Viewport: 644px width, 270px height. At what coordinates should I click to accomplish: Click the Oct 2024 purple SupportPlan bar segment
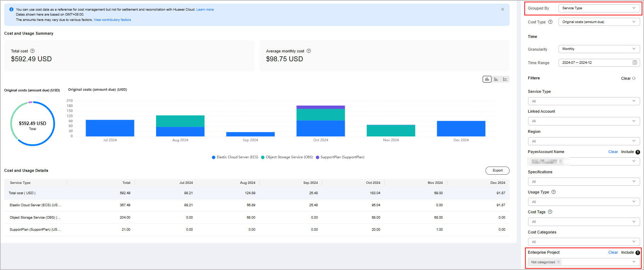(321, 107)
